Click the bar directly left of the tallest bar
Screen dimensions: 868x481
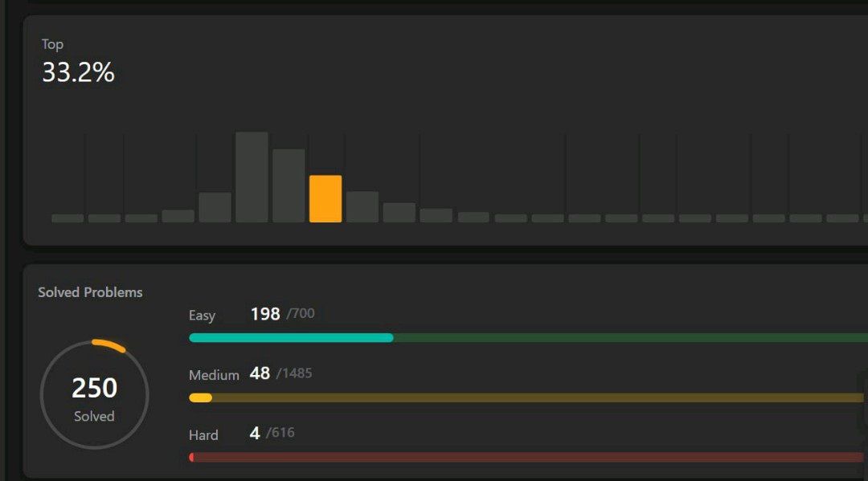click(215, 207)
